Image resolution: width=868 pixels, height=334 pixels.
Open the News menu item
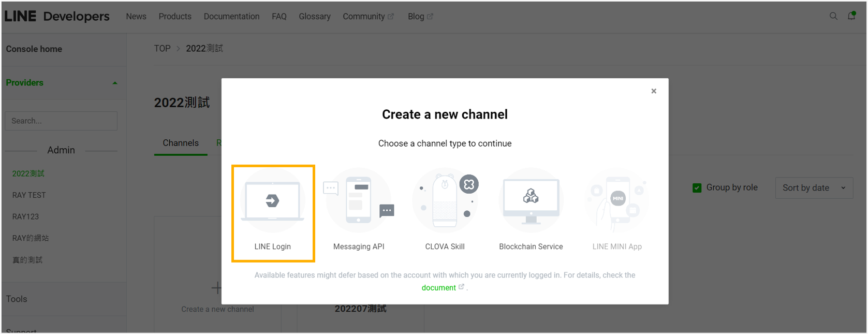coord(136,17)
